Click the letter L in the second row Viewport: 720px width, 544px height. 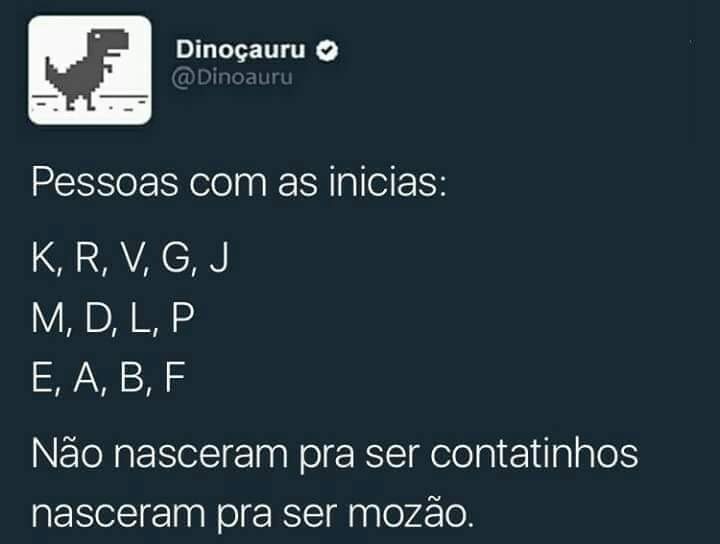click(x=140, y=317)
